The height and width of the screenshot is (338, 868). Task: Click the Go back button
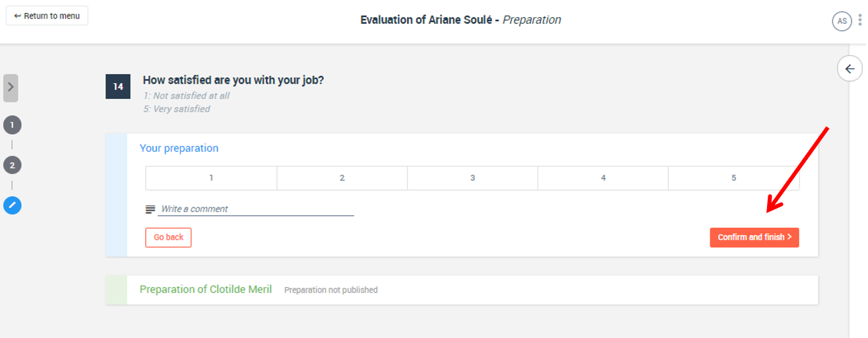pos(168,238)
